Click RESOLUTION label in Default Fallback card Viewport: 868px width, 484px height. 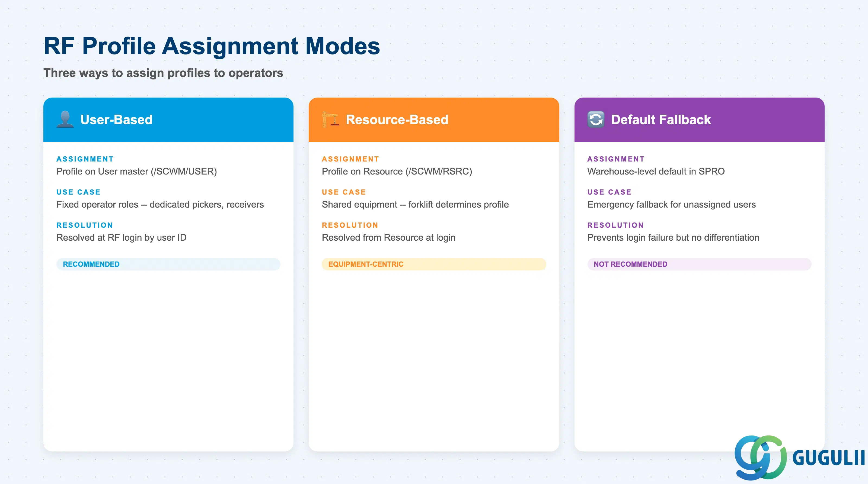tap(616, 225)
